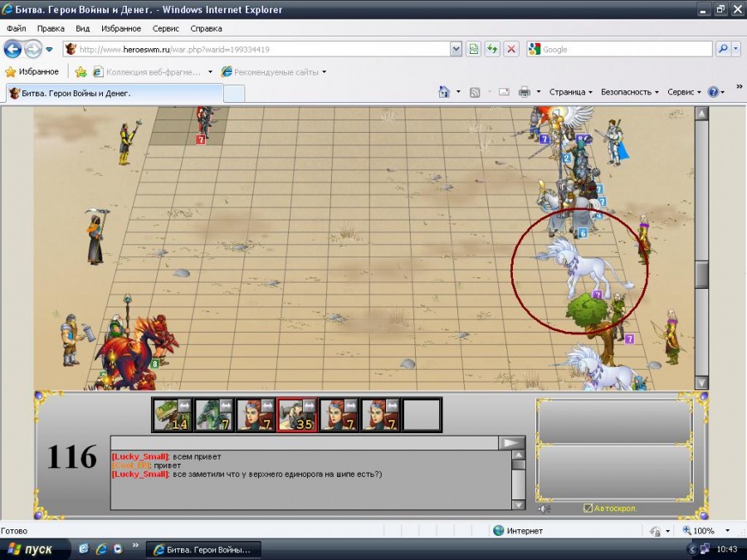Click the browser Forward arrow button
The width and height of the screenshot is (747, 560).
32,49
